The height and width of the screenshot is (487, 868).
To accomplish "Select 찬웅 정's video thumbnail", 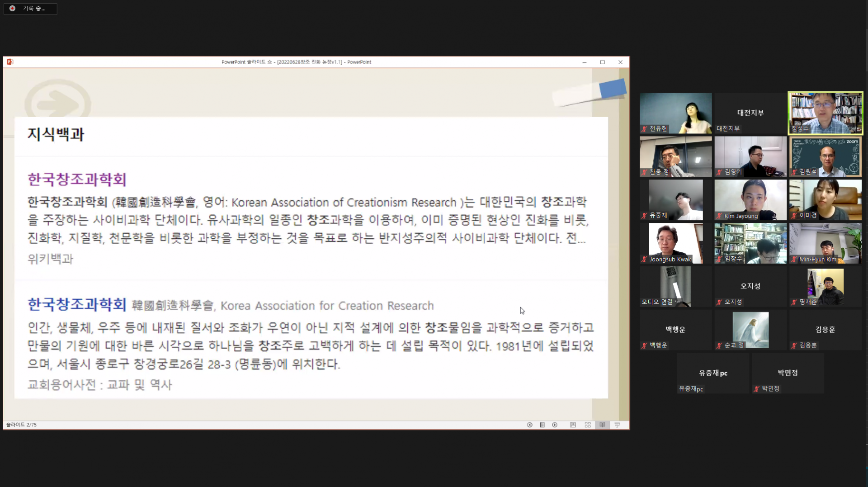I will tap(675, 156).
